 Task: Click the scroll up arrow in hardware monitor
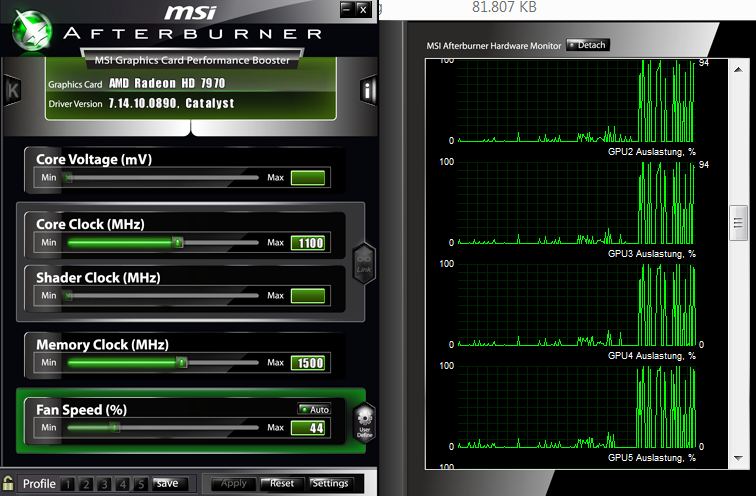(738, 69)
